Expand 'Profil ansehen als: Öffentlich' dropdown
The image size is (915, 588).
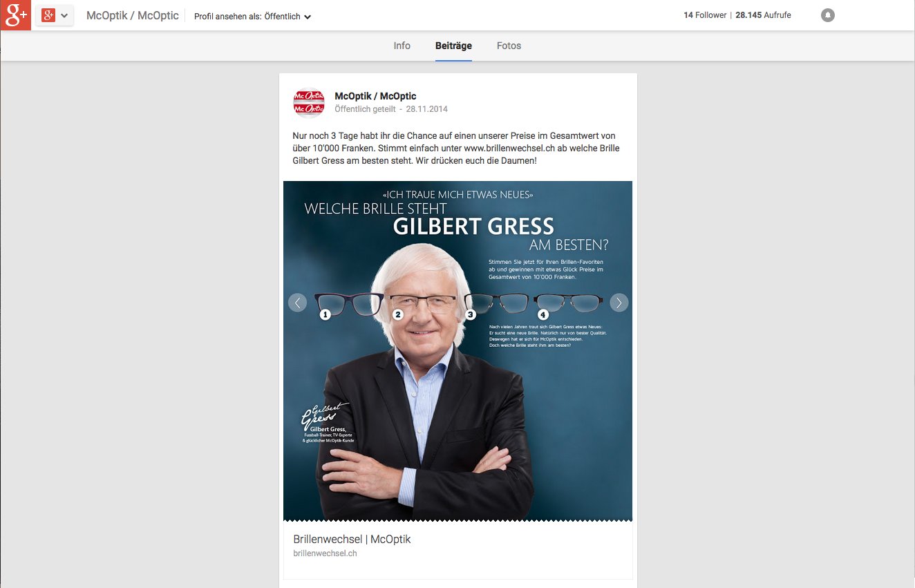click(252, 17)
